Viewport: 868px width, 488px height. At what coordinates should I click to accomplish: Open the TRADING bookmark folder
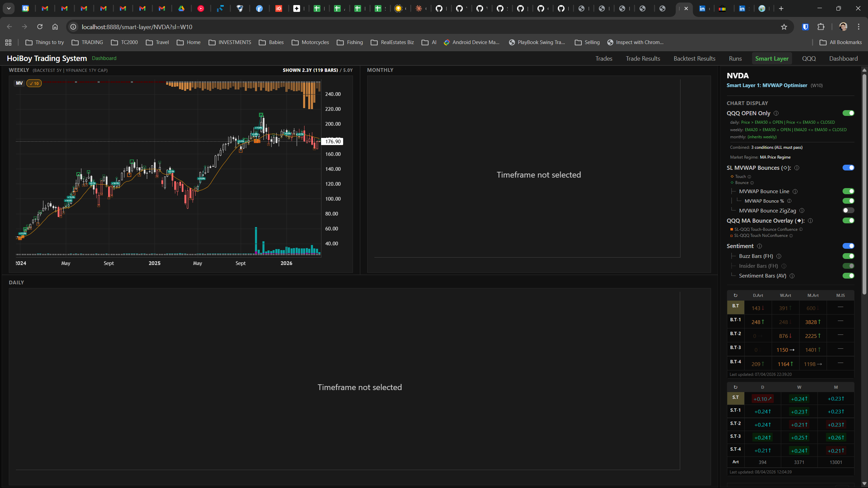pyautogui.click(x=87, y=42)
